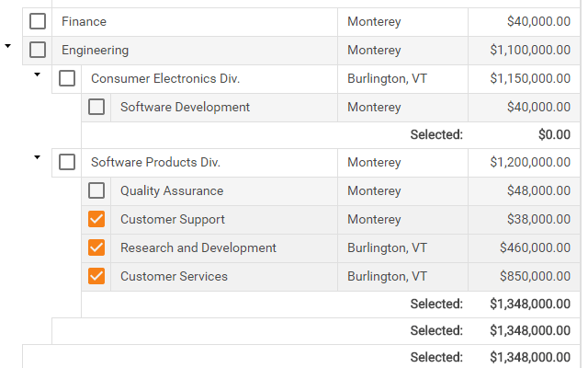Click the Quality Assurance row label
The width and height of the screenshot is (588, 368).
click(x=172, y=190)
